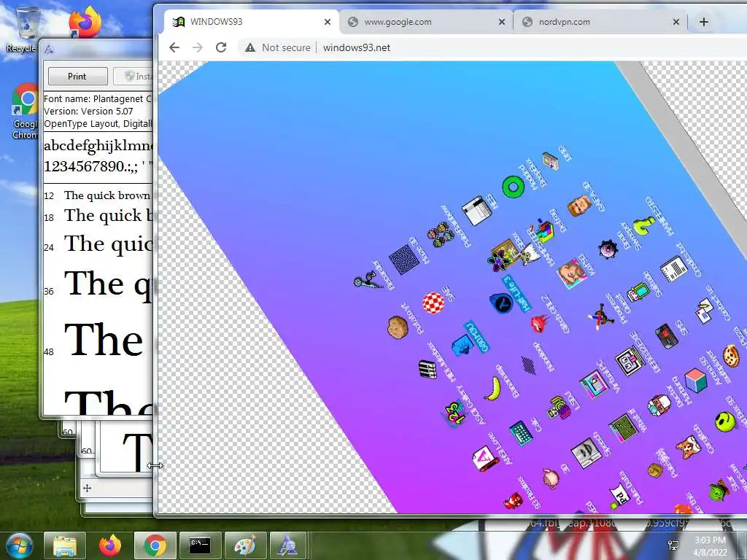Launch the blue Maze 3D icon

(403, 260)
